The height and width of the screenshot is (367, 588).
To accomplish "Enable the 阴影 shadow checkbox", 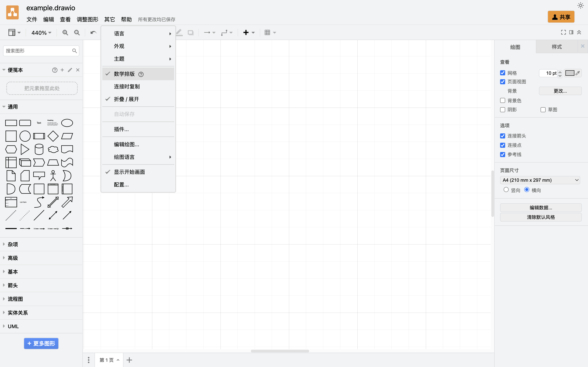I will (502, 110).
